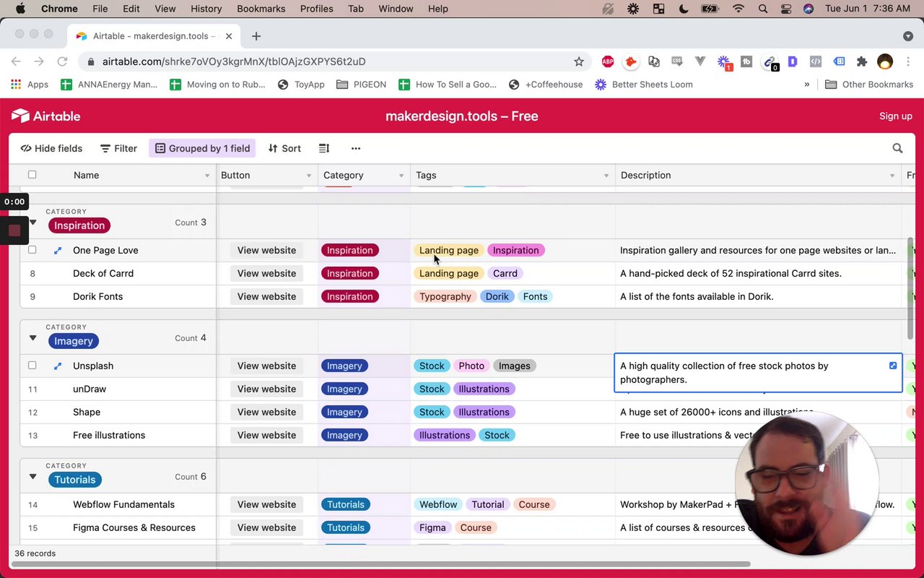Close the Airtable browser tab
The height and width of the screenshot is (578, 924).
[x=229, y=36]
